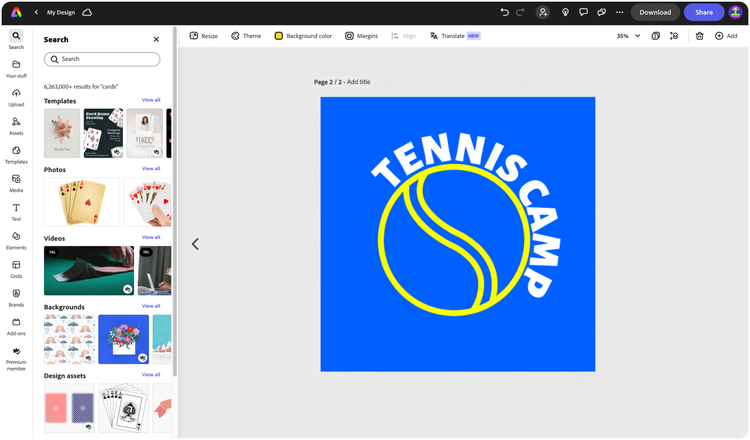
Task: Open the Grids panel
Action: tap(16, 270)
